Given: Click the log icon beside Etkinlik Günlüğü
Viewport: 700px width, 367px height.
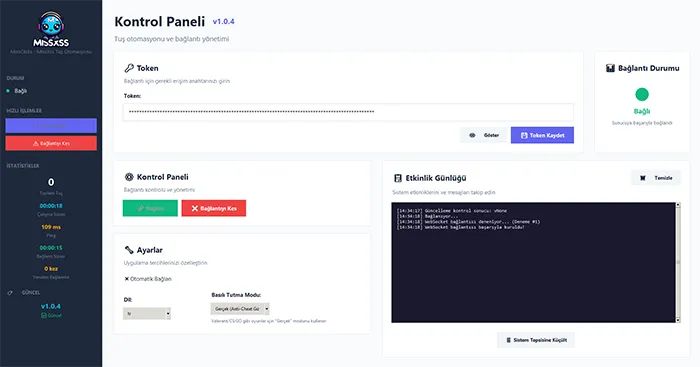Looking at the screenshot, I should tap(398, 178).
